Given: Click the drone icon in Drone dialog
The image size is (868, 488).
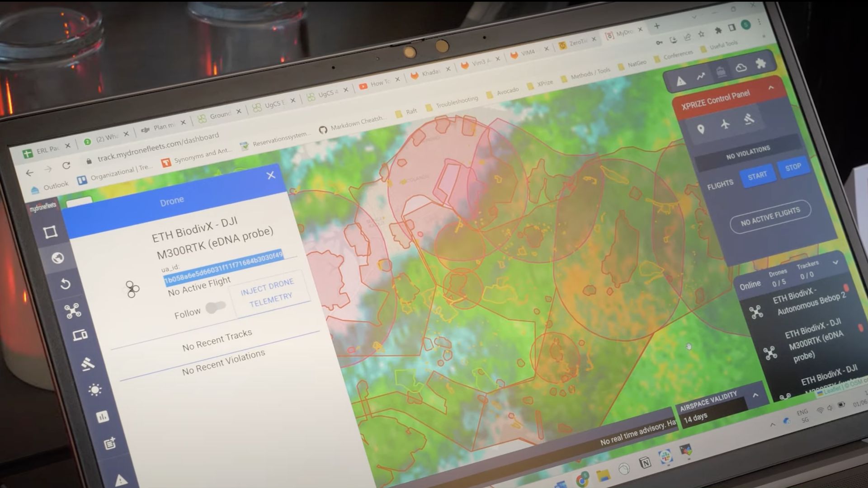Looking at the screenshot, I should (x=132, y=289).
